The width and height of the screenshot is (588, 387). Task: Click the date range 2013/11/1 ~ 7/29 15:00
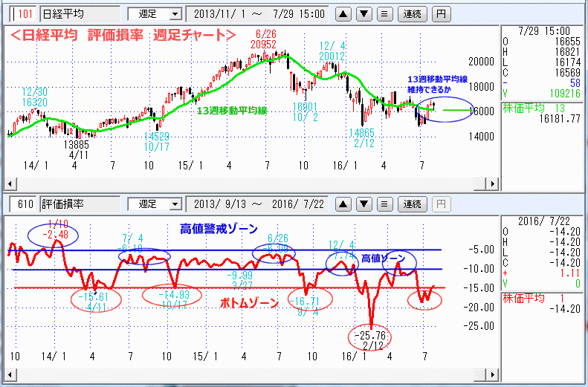[257, 14]
